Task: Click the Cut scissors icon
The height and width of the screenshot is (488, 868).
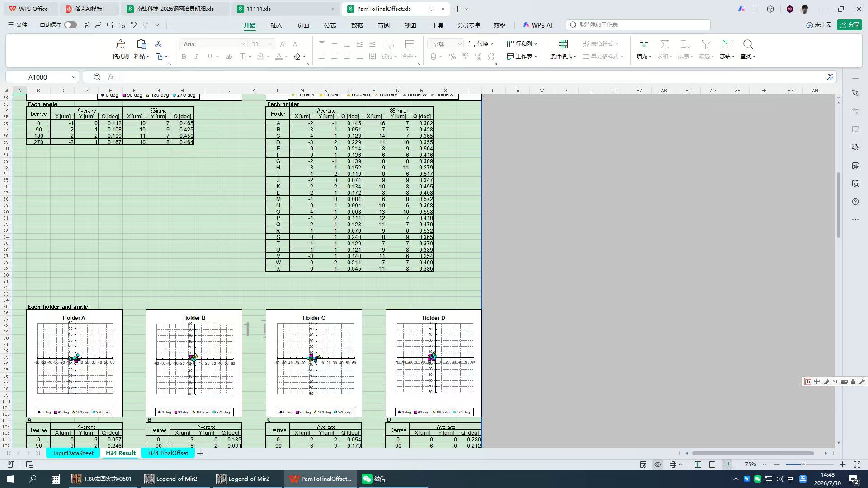Action: pyautogui.click(x=158, y=44)
